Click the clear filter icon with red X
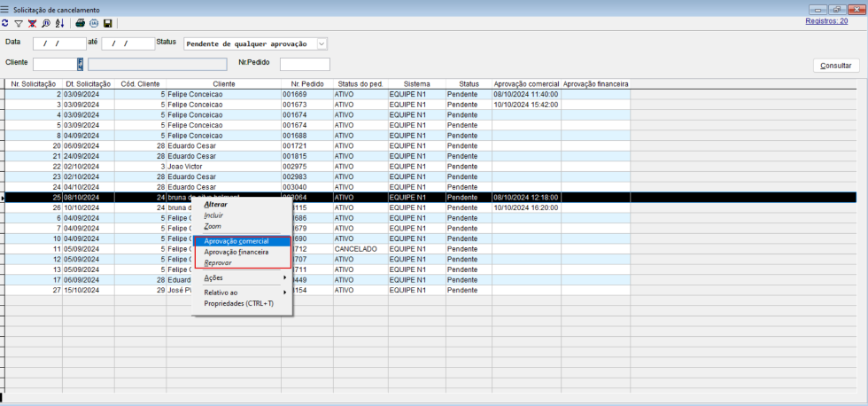 pyautogui.click(x=32, y=23)
